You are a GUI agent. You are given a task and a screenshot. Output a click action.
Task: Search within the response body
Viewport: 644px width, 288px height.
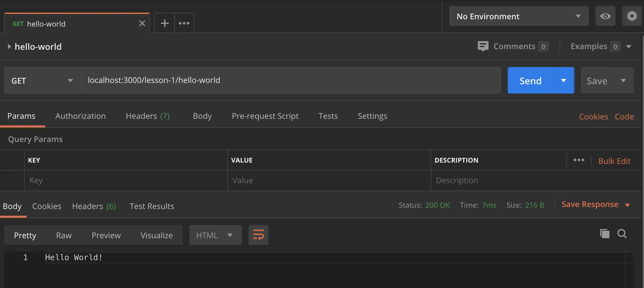622,234
